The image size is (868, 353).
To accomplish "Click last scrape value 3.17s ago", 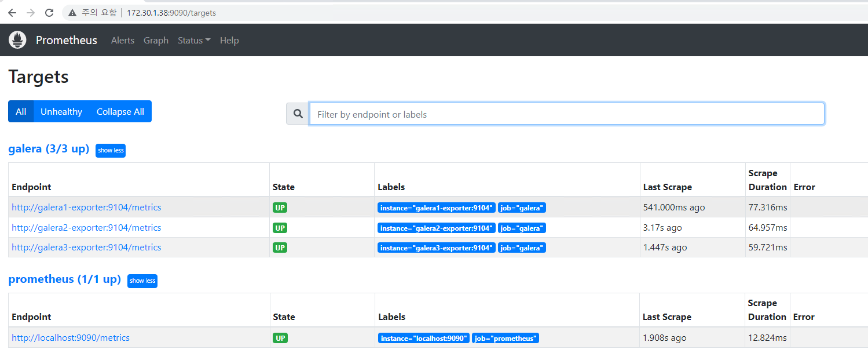I will click(662, 228).
